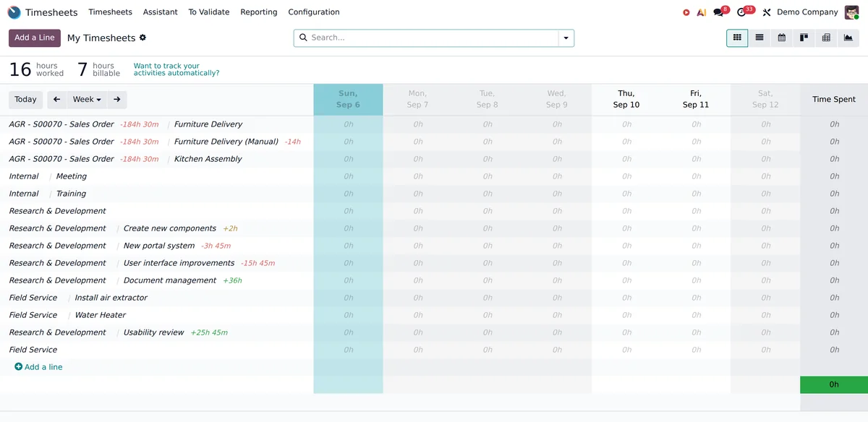Switch to list view
The width and height of the screenshot is (868, 422).
pos(759,38)
